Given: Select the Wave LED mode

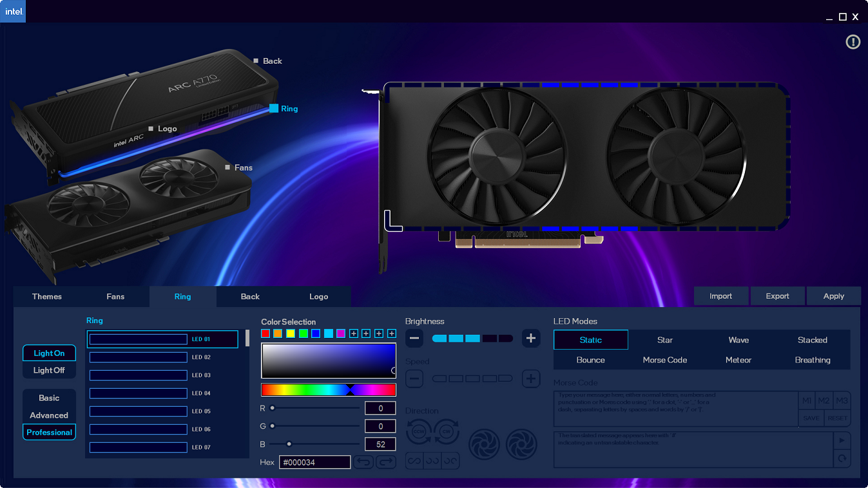Looking at the screenshot, I should click(738, 340).
